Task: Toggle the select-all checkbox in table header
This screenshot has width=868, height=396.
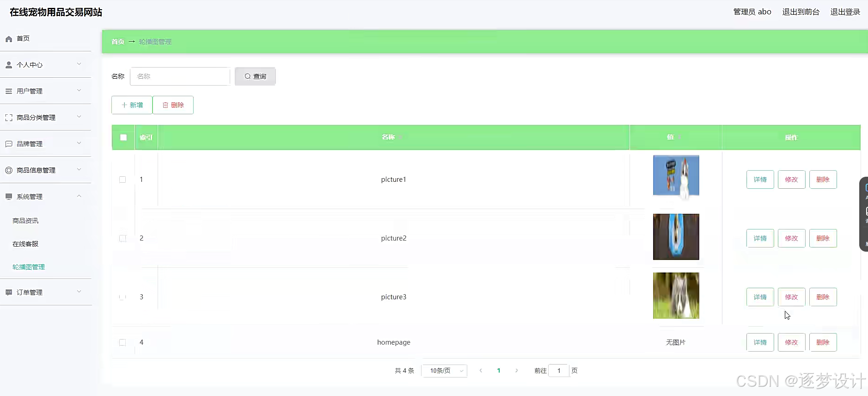Action: coord(123,137)
